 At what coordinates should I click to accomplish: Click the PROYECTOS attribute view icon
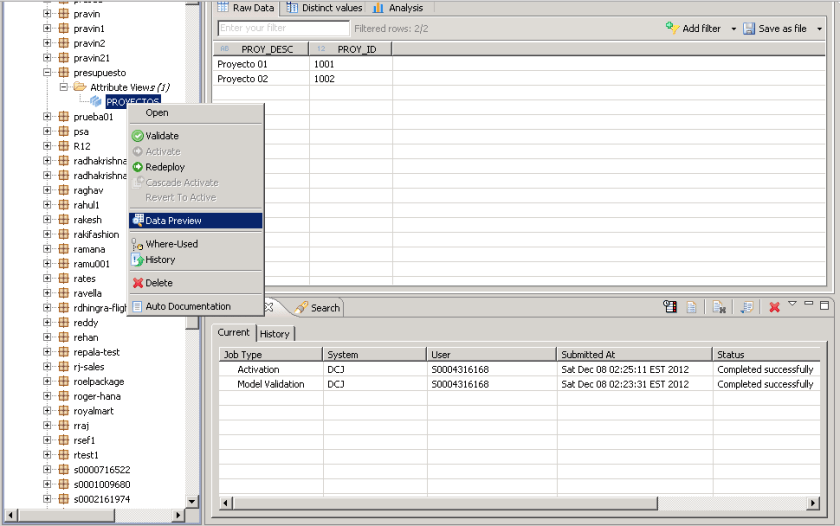click(95, 101)
